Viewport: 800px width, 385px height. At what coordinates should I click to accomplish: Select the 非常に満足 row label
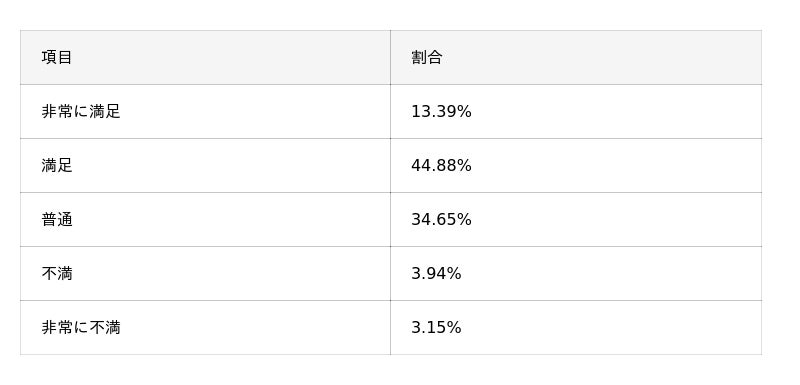(x=81, y=112)
